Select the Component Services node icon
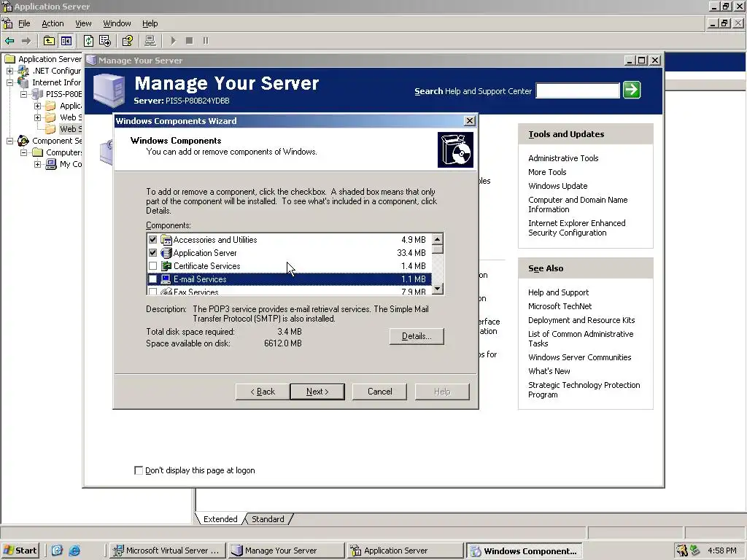 coord(23,141)
